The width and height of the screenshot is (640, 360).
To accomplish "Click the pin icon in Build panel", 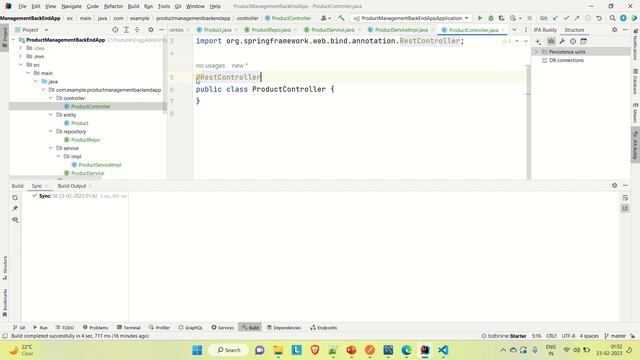I will (15, 209).
